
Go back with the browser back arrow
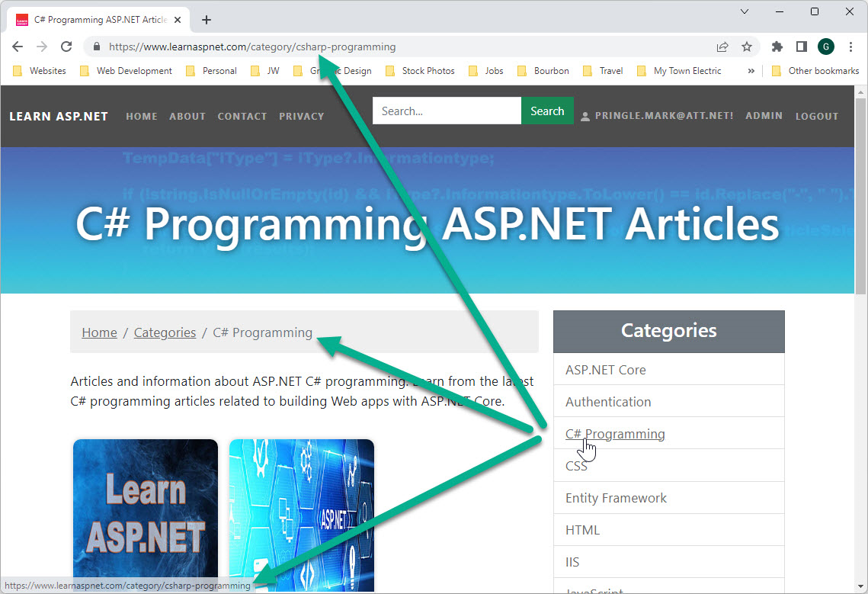pos(18,47)
